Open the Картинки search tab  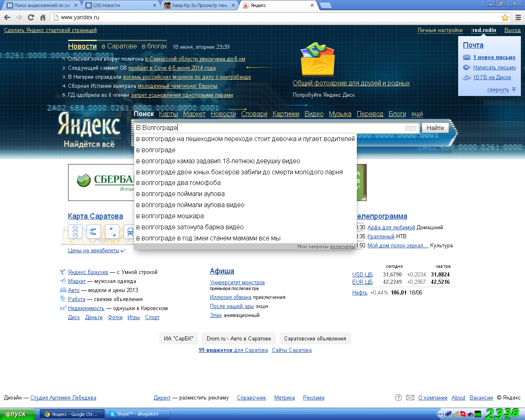point(286,114)
